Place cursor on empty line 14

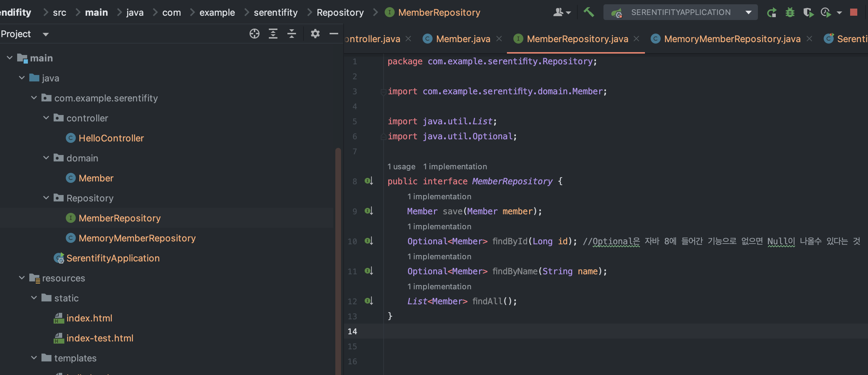tap(626, 331)
